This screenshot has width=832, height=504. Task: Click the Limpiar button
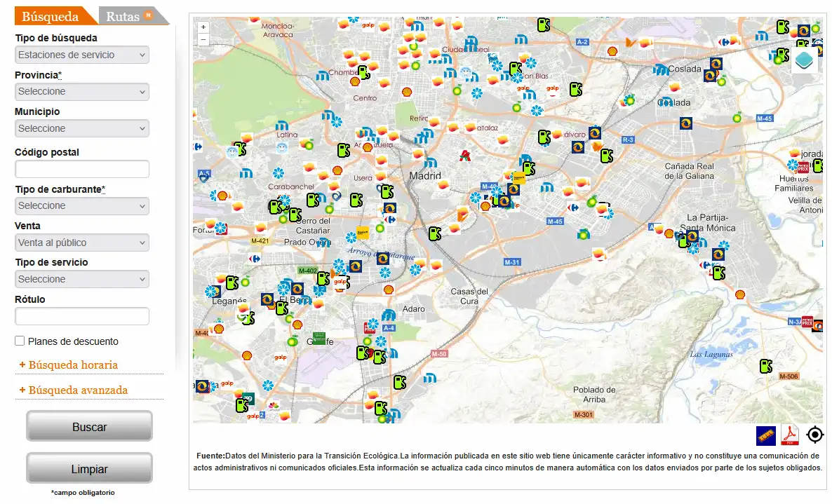pos(89,468)
